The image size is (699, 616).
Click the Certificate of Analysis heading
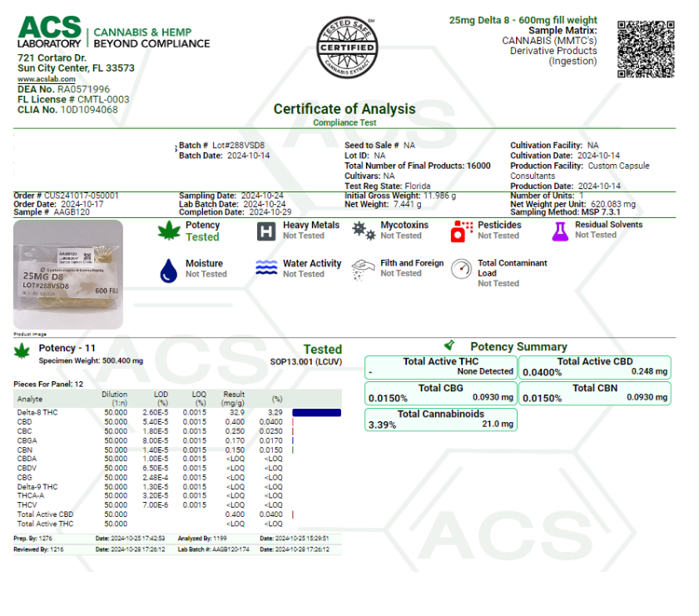click(x=345, y=109)
